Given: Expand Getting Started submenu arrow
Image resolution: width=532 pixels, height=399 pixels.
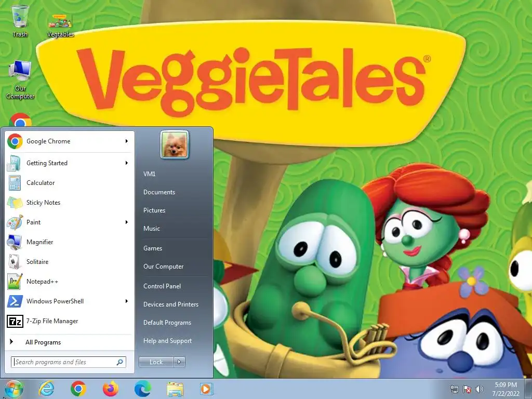Looking at the screenshot, I should tap(127, 163).
